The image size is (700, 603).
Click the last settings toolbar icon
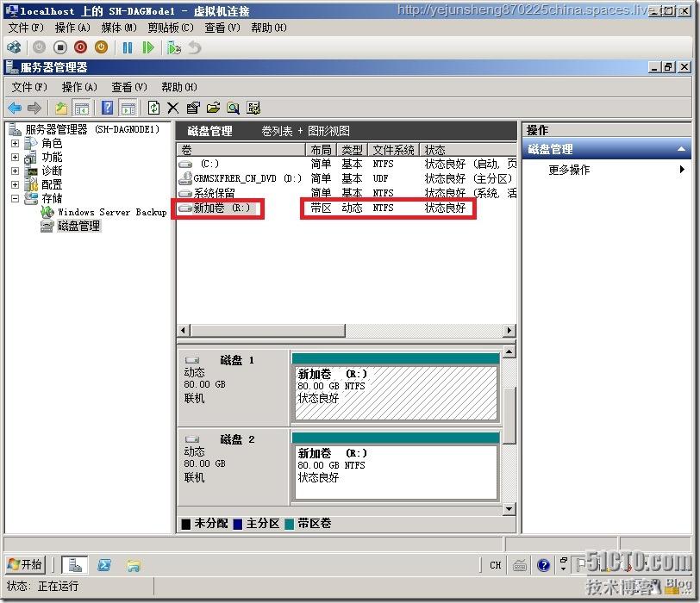coord(253,108)
